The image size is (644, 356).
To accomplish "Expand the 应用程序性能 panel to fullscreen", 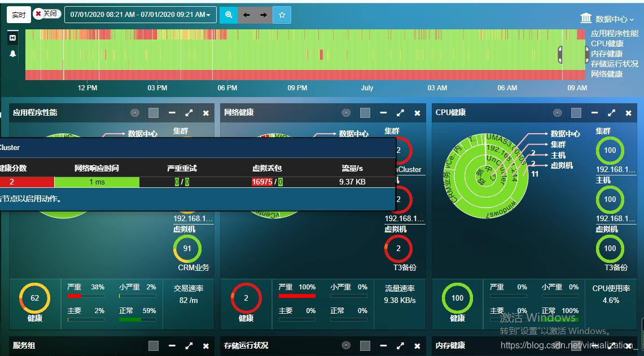I will tap(189, 112).
